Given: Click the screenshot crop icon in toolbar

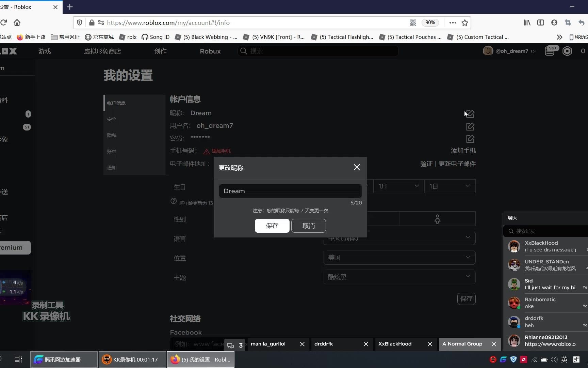Looking at the screenshot, I should click(x=568, y=22).
